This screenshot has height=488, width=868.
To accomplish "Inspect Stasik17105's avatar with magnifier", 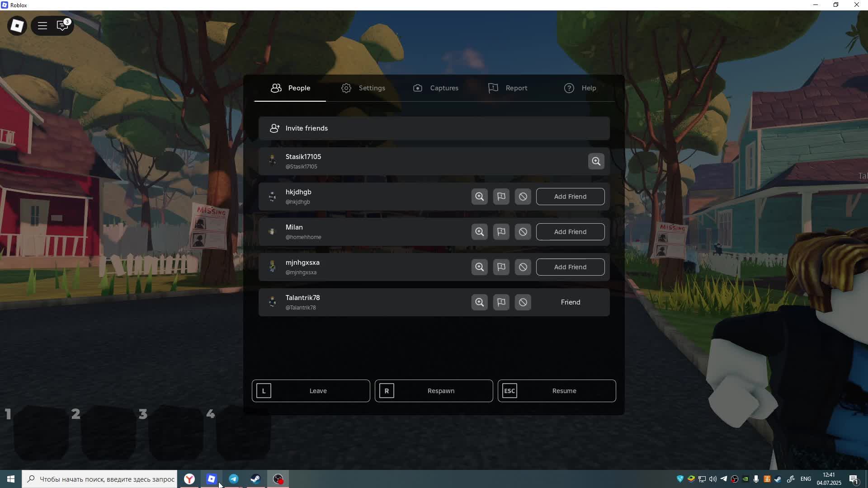I will point(596,161).
